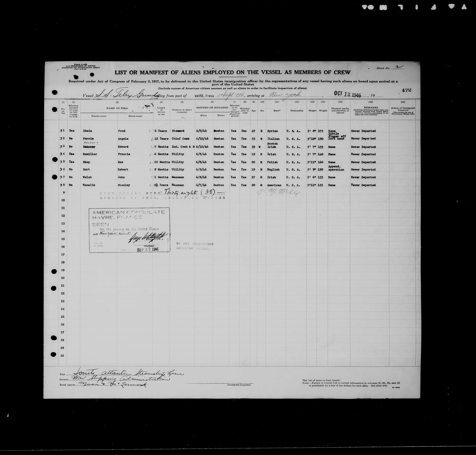The height and width of the screenshot is (455, 476).
Task: Click the 'REMARKS' column header
Action: point(371,108)
